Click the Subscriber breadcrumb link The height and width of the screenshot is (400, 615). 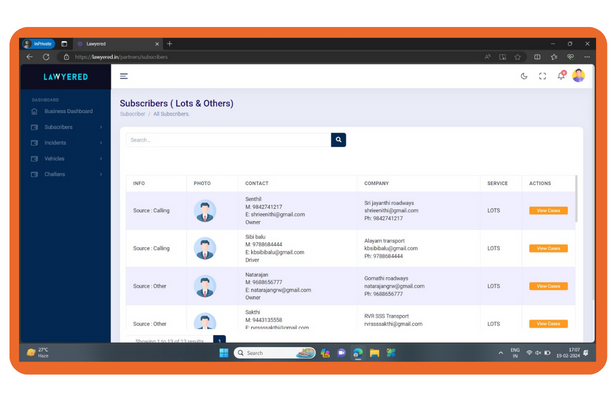coord(132,114)
